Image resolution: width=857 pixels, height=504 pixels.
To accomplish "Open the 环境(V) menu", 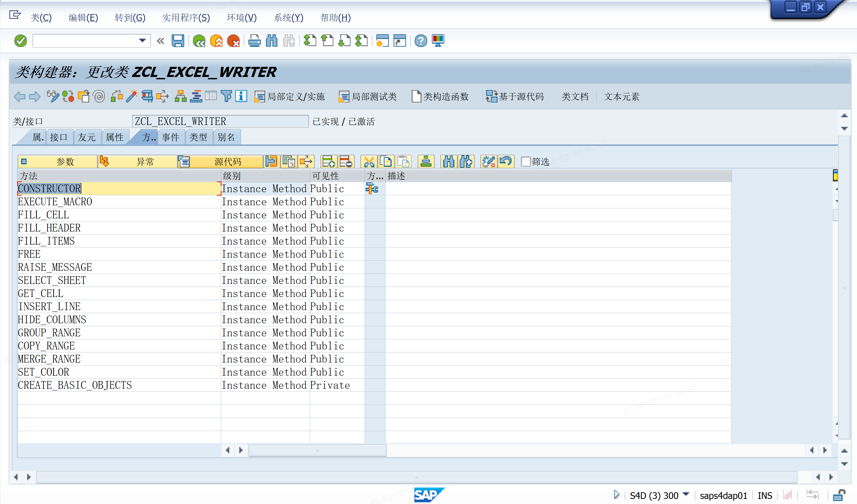I will coord(241,18).
